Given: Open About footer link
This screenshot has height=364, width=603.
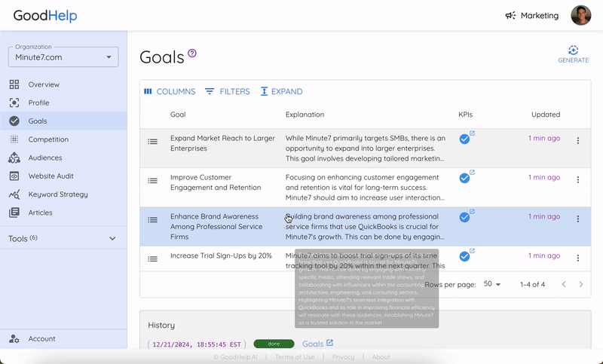Looking at the screenshot, I should (381, 357).
